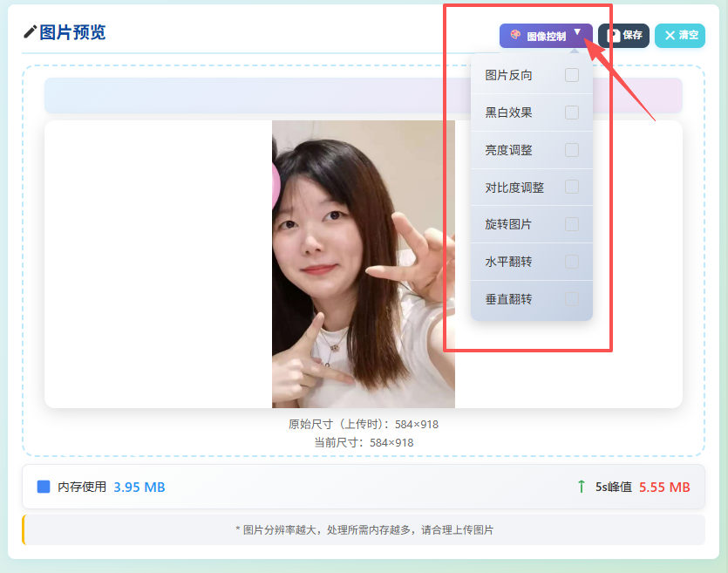
Task: Tick the 黑白效果 checkbox
Action: 572,113
